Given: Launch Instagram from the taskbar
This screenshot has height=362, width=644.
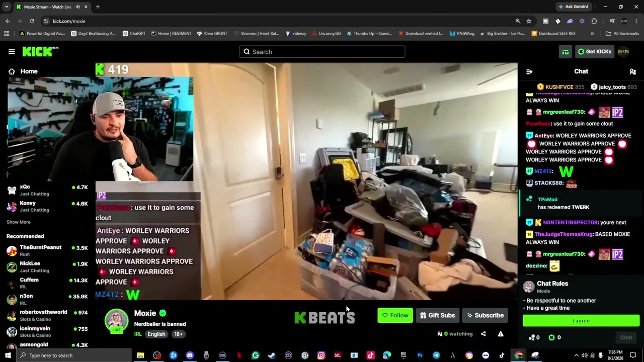Looking at the screenshot, I should tap(321, 355).
